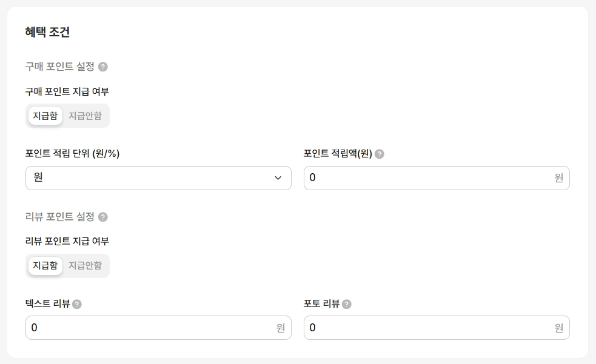596x364 pixels.
Task: Click the 혜택 조건 section heading
Action: click(x=47, y=33)
